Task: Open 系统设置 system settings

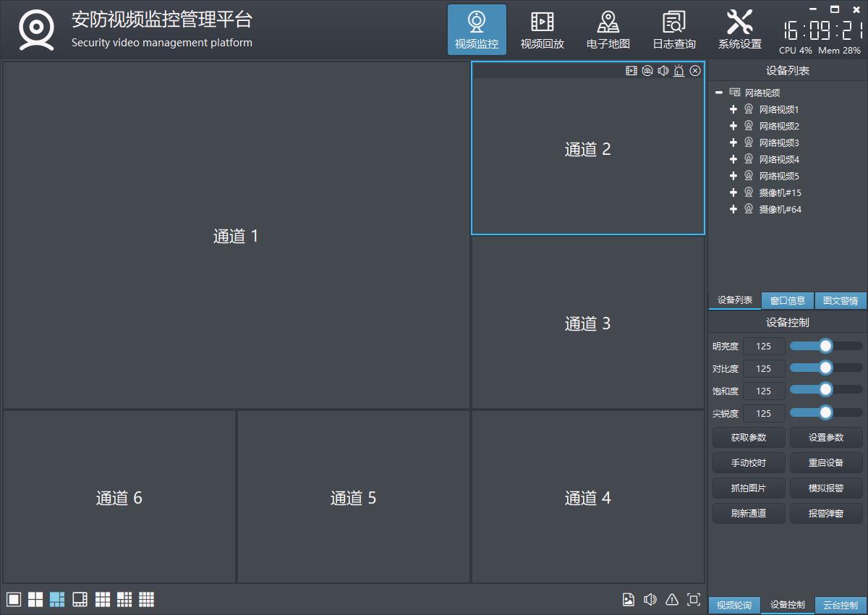Action: click(x=739, y=30)
